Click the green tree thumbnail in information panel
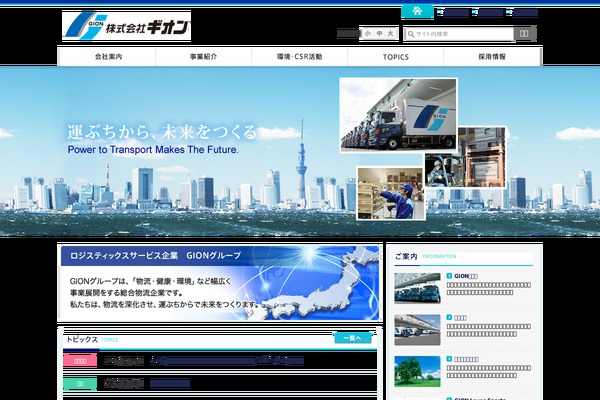This screenshot has width=600, height=400. coord(417,371)
